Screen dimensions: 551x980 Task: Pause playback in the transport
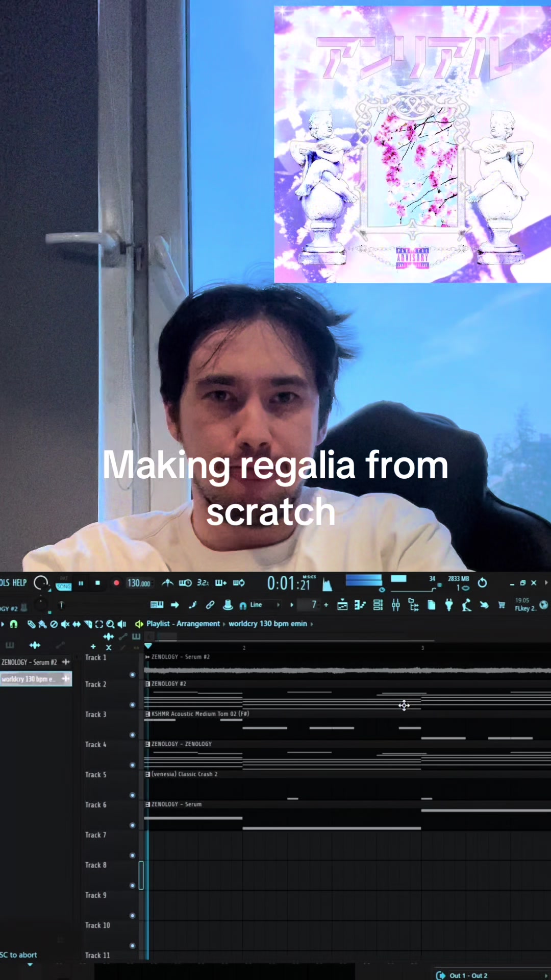coord(81,583)
